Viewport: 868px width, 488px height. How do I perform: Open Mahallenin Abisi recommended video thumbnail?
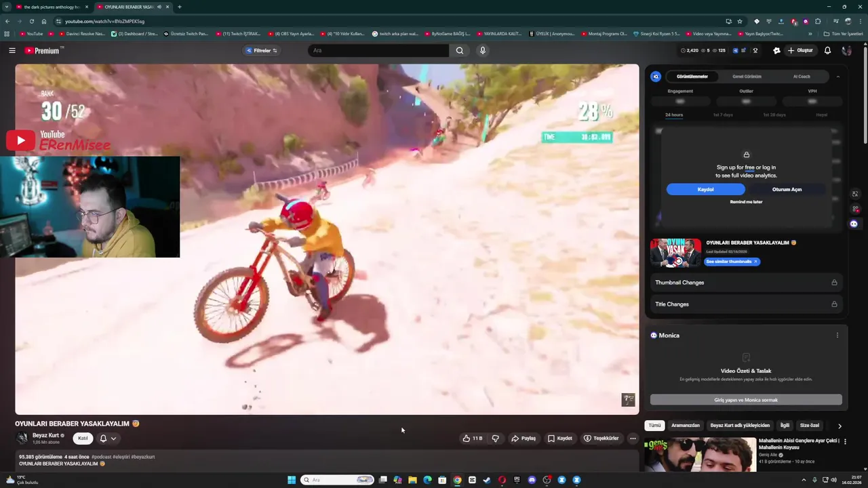(700, 454)
